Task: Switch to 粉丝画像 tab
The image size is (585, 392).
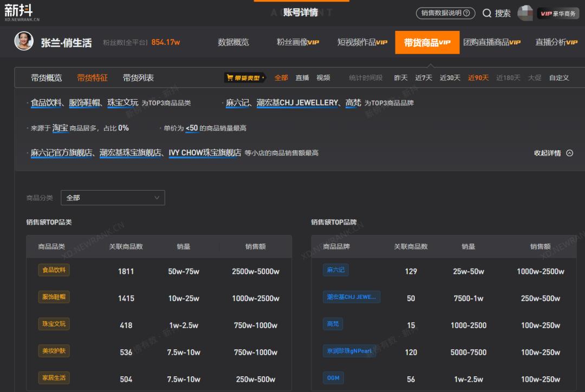Action: point(298,42)
